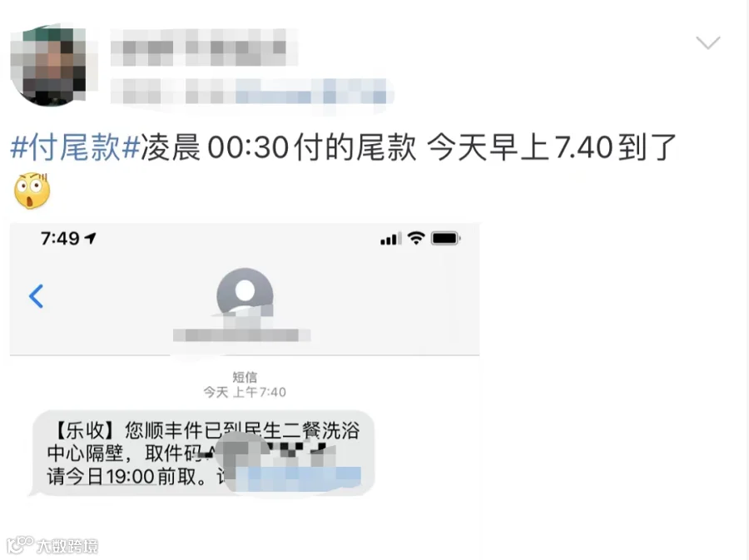
Task: Open the blurred profile avatar
Action: (49, 65)
